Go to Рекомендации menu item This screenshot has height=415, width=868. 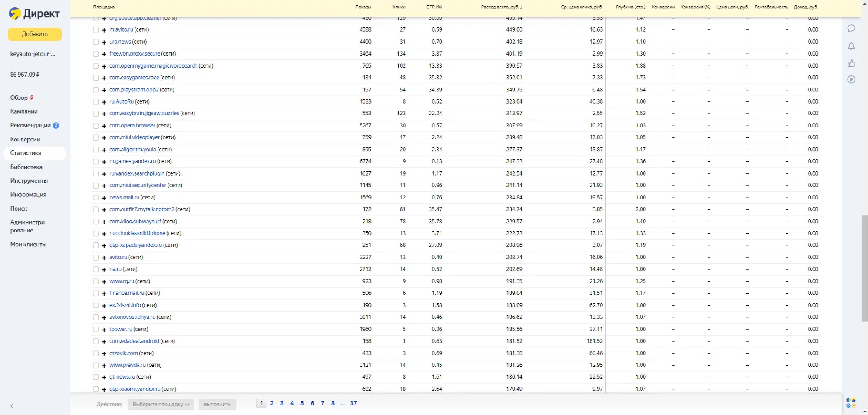tap(30, 125)
